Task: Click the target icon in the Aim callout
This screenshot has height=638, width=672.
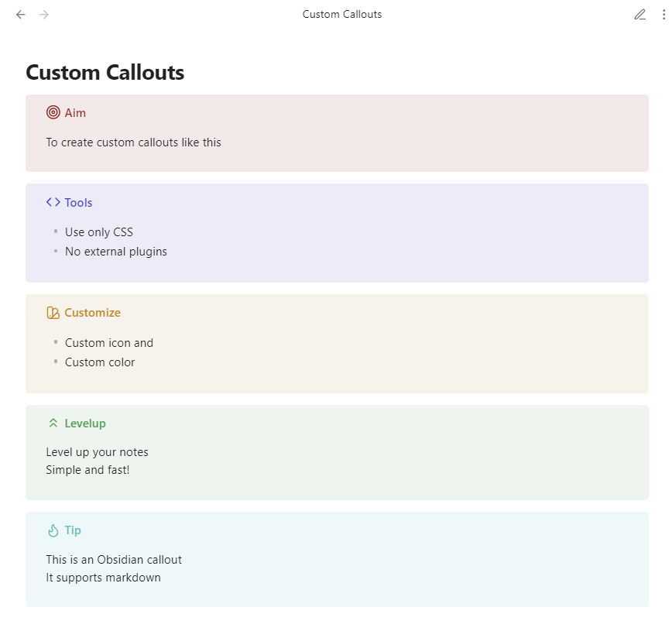Action: 52,112
